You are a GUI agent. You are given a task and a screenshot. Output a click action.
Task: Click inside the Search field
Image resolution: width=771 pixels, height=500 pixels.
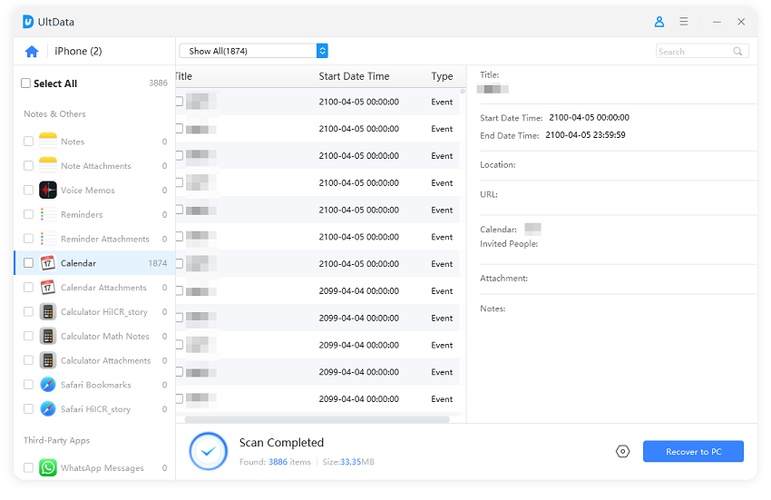(702, 51)
